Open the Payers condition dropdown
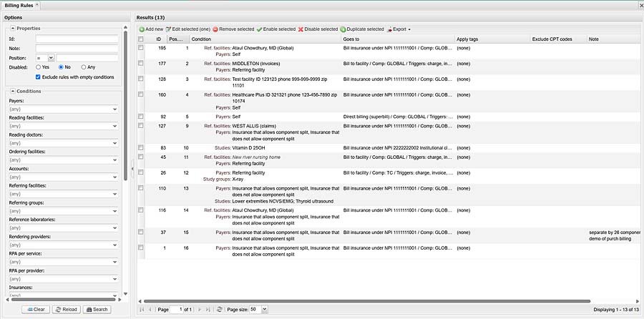The width and height of the screenshot is (644, 319). tap(114, 109)
